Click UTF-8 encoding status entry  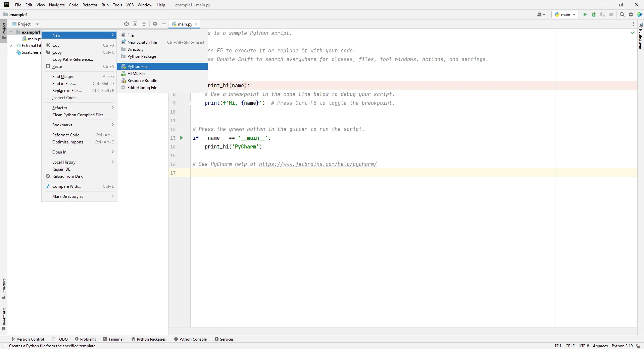click(584, 346)
